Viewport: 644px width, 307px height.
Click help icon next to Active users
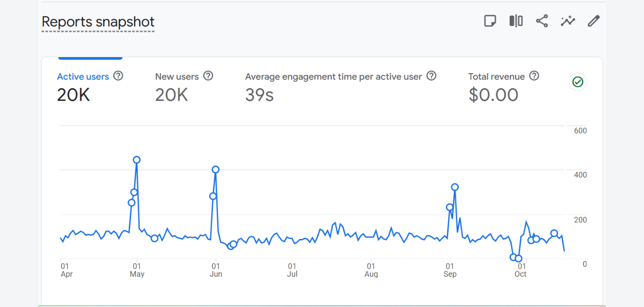point(118,76)
